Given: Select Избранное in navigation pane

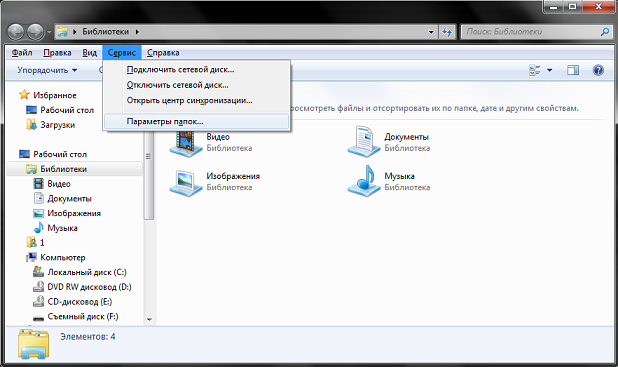Looking at the screenshot, I should tap(55, 95).
